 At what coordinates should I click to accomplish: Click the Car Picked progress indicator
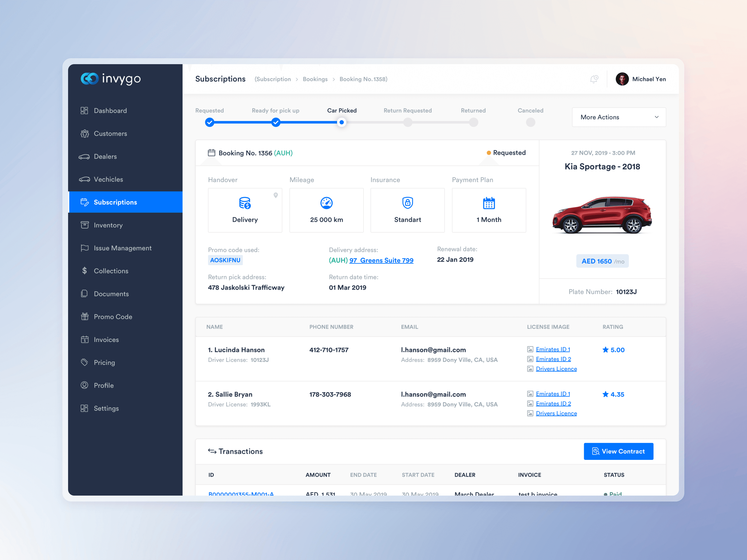[341, 122]
